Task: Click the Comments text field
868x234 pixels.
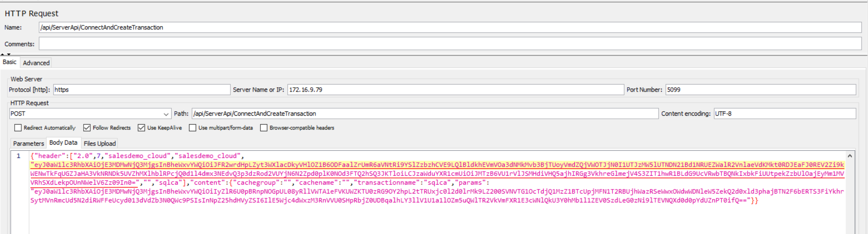Action: click(x=449, y=44)
